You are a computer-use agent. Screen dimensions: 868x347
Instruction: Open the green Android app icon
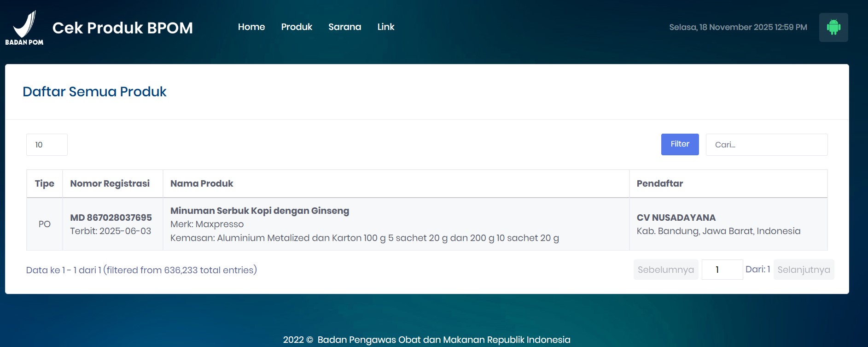pos(833,27)
